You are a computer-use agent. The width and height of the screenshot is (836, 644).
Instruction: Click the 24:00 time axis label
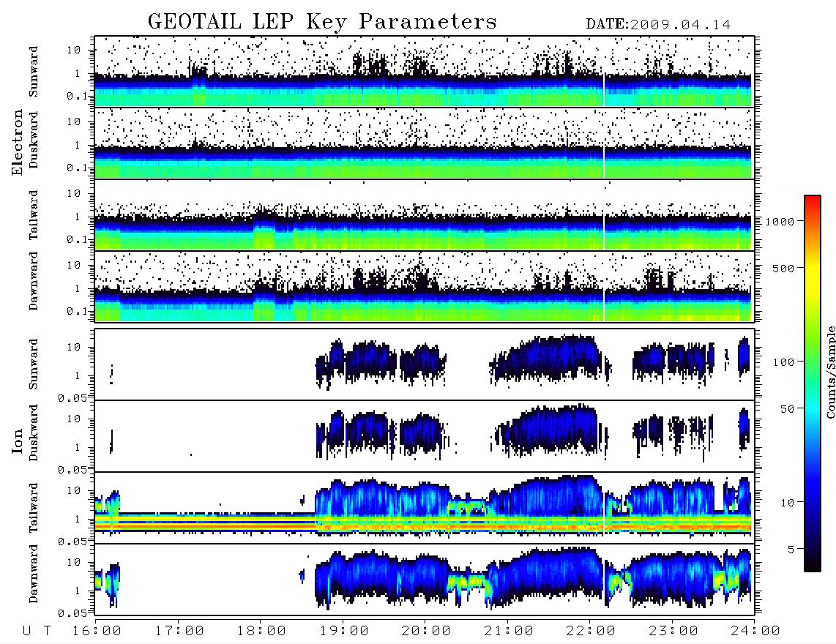click(x=755, y=632)
